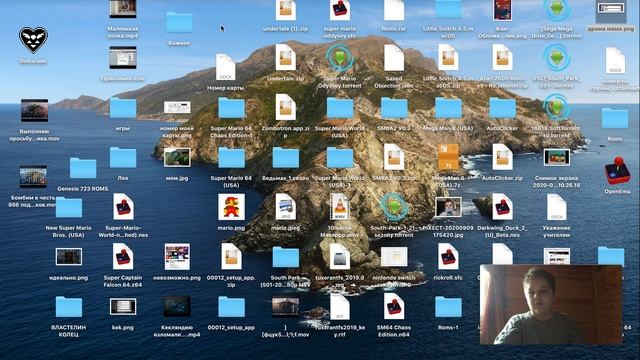The width and height of the screenshot is (640, 360).
Task: Select the Номер карты docx icon
Action: [x=225, y=68]
